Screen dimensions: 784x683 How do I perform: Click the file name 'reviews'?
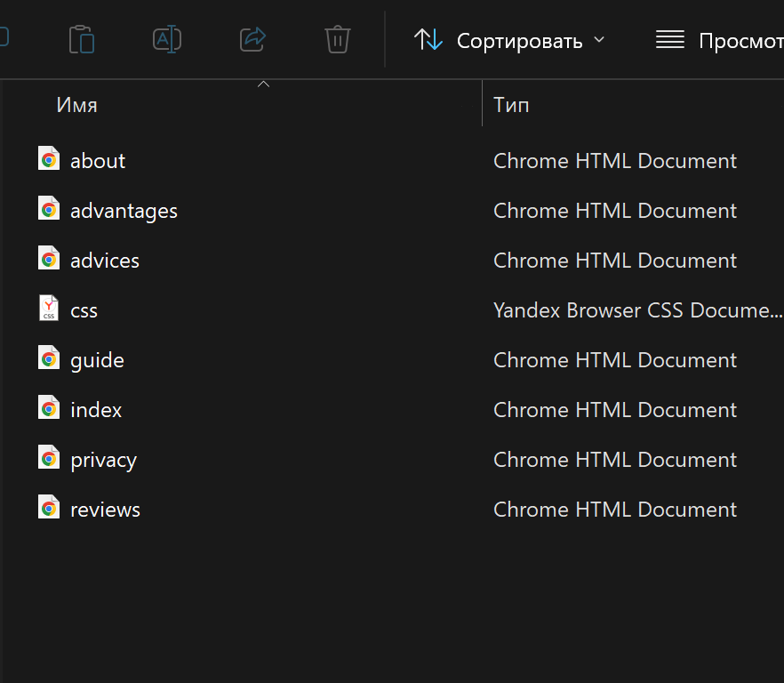coord(106,510)
